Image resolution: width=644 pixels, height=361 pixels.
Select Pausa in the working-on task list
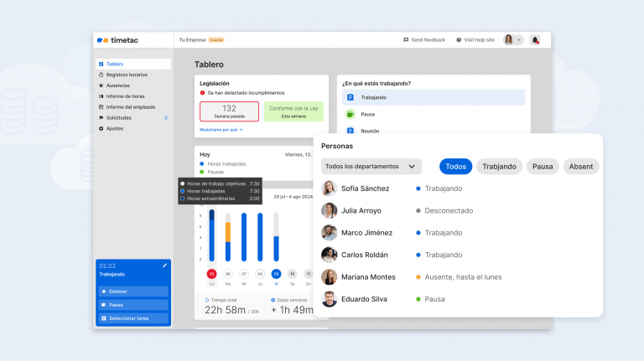pyautogui.click(x=367, y=114)
